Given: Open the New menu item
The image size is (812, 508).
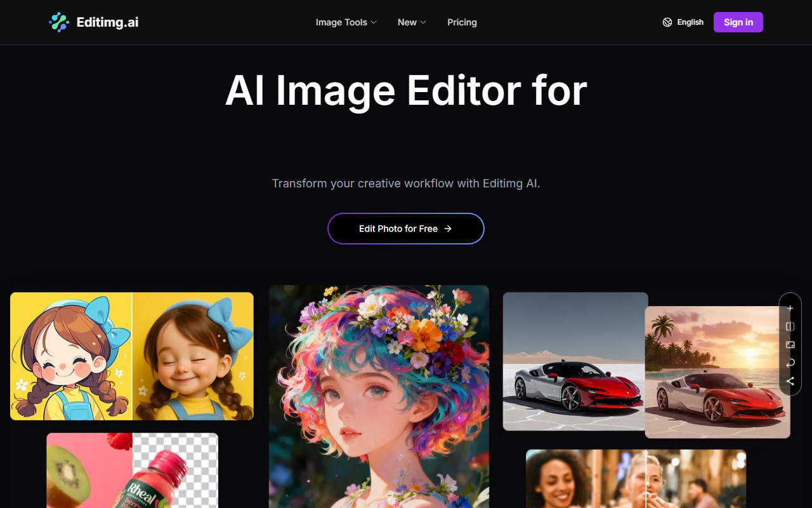Looking at the screenshot, I should (412, 22).
